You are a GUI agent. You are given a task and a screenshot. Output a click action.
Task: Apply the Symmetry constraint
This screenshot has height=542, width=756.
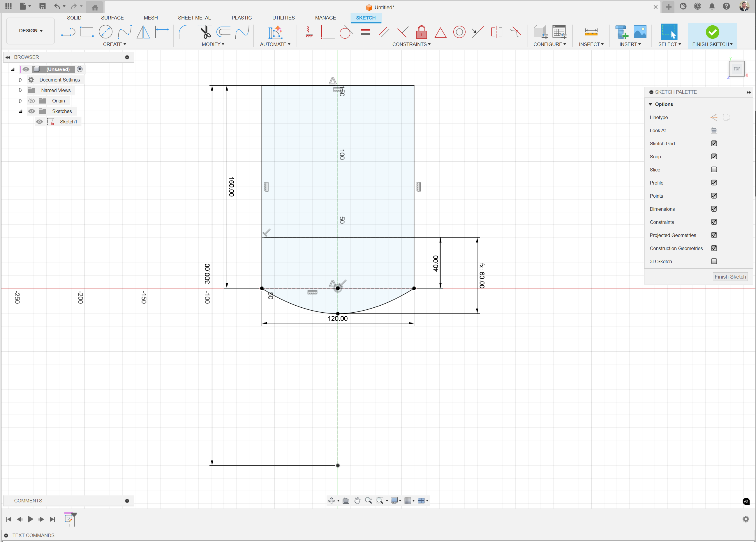click(497, 32)
